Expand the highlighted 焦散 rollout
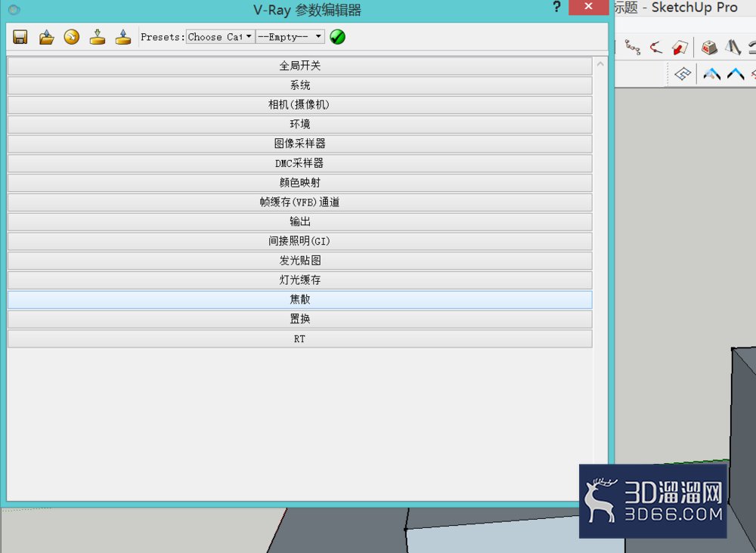756x553 pixels. (300, 300)
